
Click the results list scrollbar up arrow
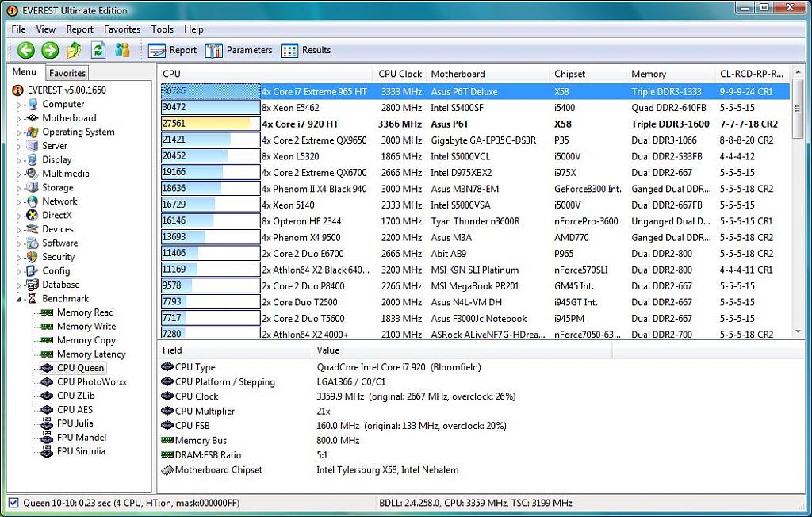(x=798, y=73)
